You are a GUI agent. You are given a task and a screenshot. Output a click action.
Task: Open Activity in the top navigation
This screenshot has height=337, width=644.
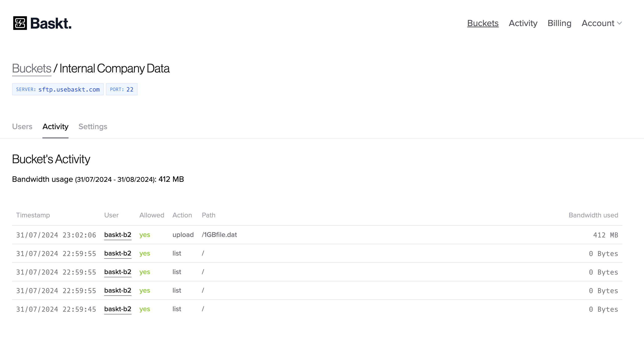click(x=523, y=23)
